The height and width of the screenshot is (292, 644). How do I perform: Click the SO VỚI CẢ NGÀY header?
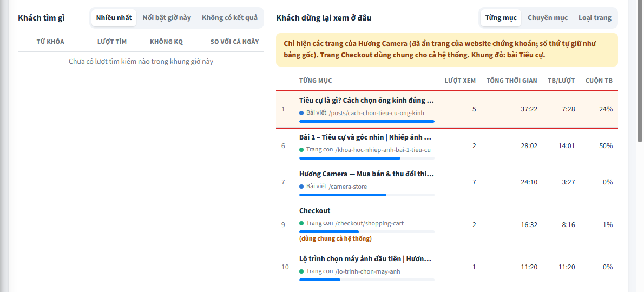(234, 42)
